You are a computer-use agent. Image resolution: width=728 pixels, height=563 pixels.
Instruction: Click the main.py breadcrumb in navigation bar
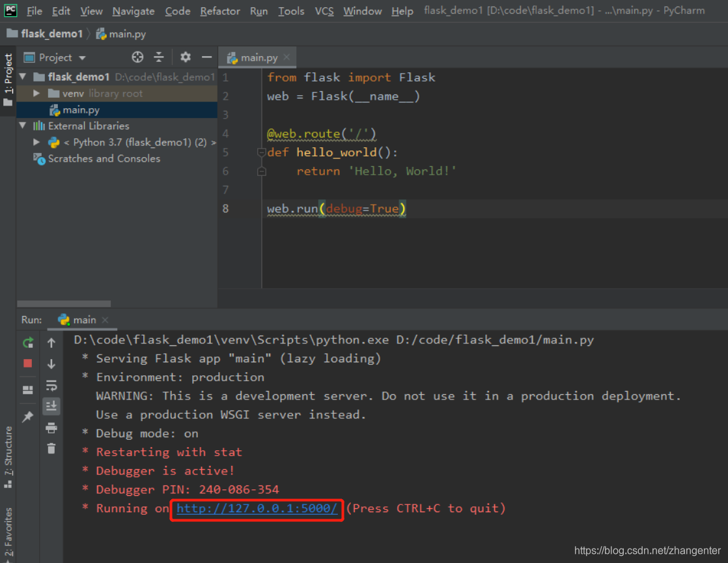(x=121, y=34)
